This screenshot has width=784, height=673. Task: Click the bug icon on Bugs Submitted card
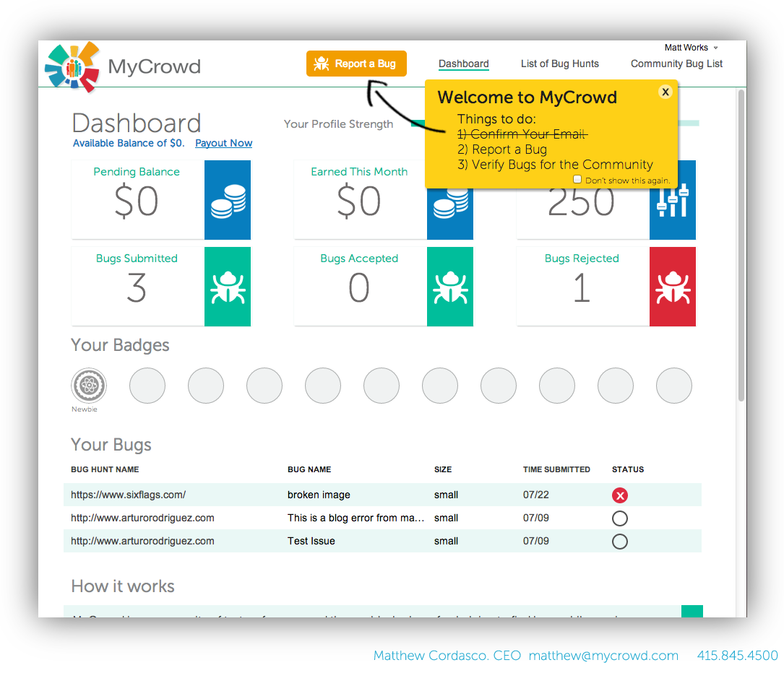click(227, 286)
